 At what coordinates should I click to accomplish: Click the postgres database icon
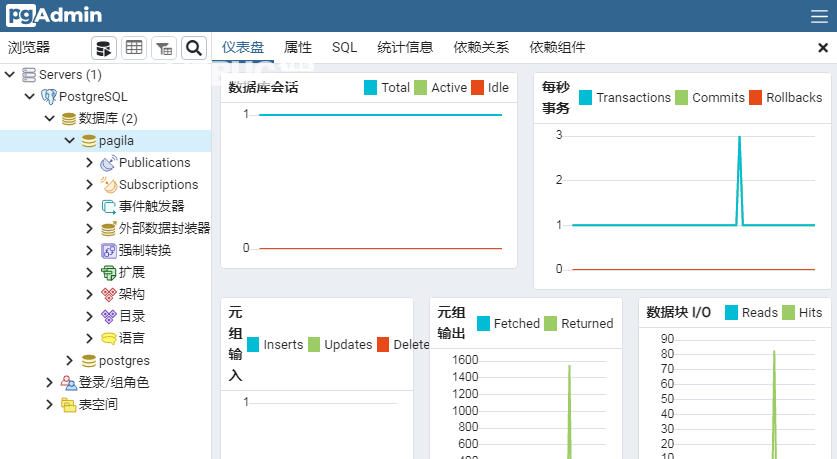[89, 361]
